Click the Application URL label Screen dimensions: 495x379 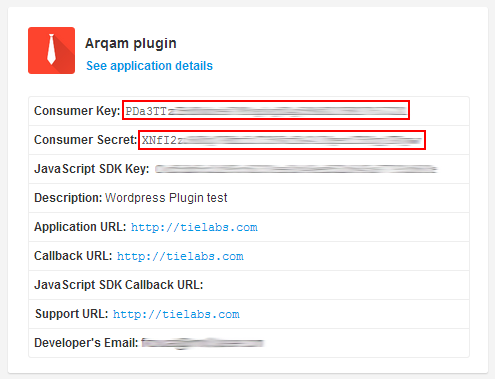(x=80, y=227)
